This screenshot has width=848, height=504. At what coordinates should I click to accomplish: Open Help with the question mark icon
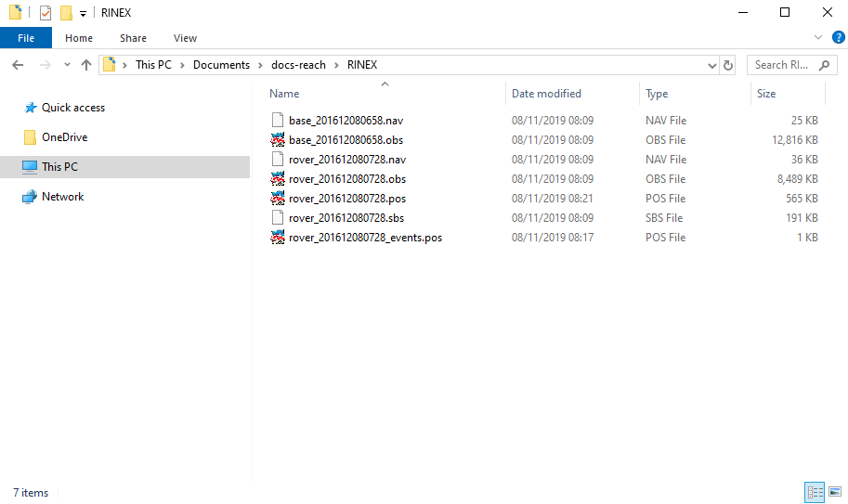pyautogui.click(x=839, y=37)
